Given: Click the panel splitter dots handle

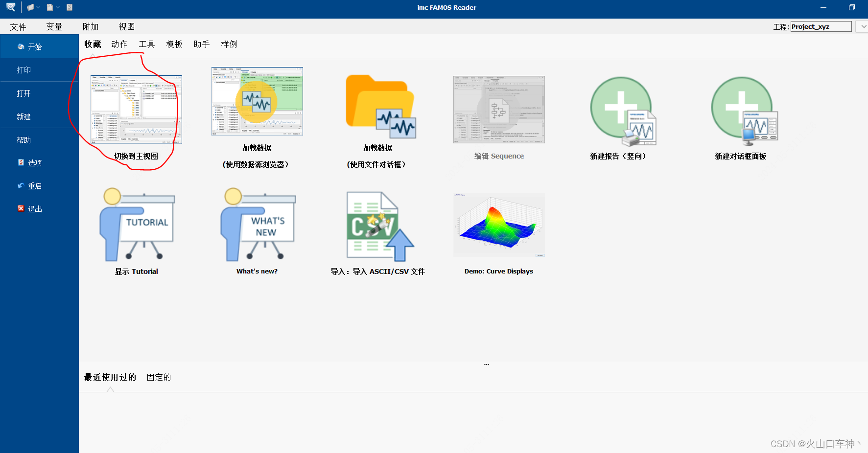Looking at the screenshot, I should point(487,364).
